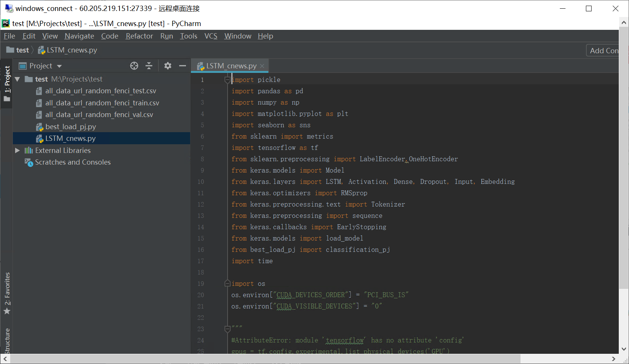Click the remote desktop vertical scrollbar thumb
This screenshot has width=629, height=364.
coord(624,157)
